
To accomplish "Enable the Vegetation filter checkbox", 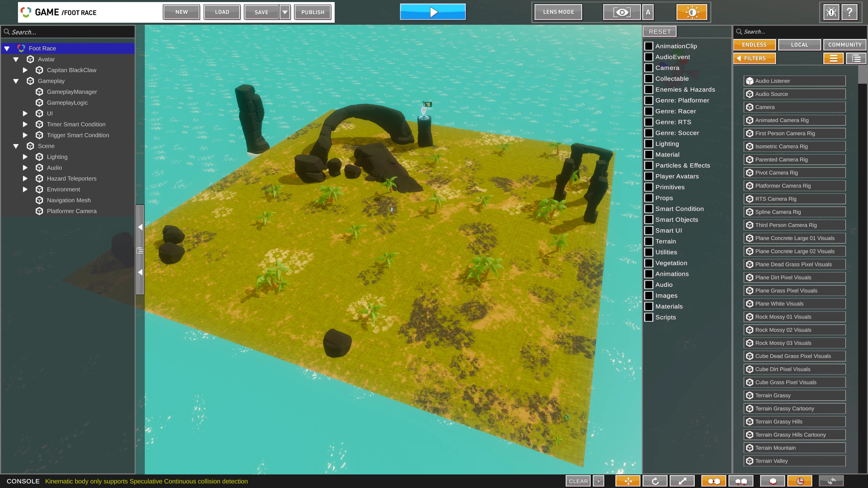I will (649, 263).
